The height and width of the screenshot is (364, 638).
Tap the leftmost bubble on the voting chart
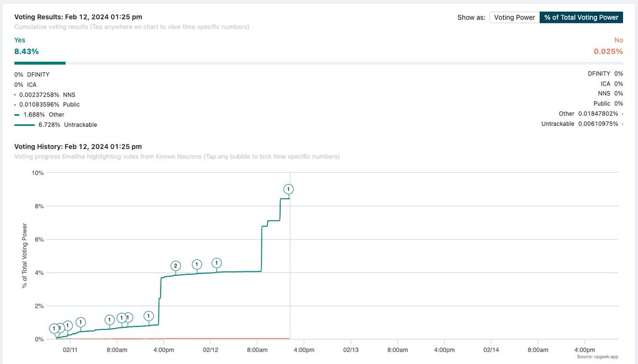(x=54, y=329)
